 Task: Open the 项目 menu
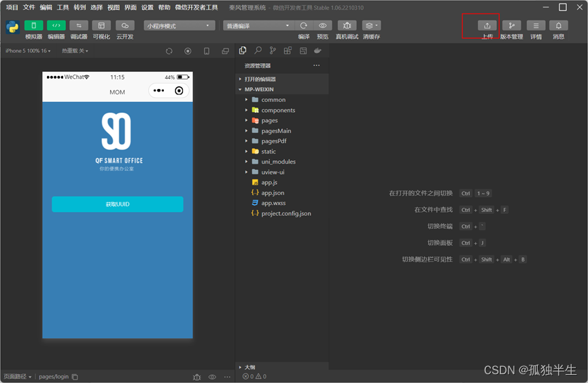click(x=12, y=7)
